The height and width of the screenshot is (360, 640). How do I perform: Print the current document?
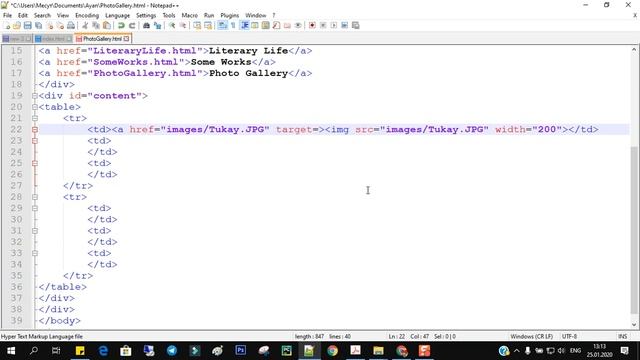pos(71,25)
